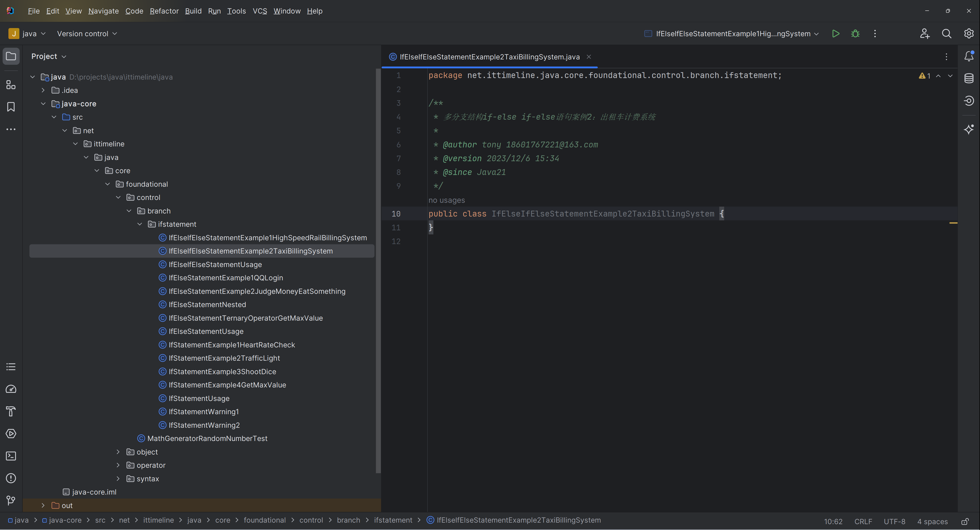This screenshot has width=980, height=530.
Task: Expand the .idea folder
Action: click(x=43, y=90)
